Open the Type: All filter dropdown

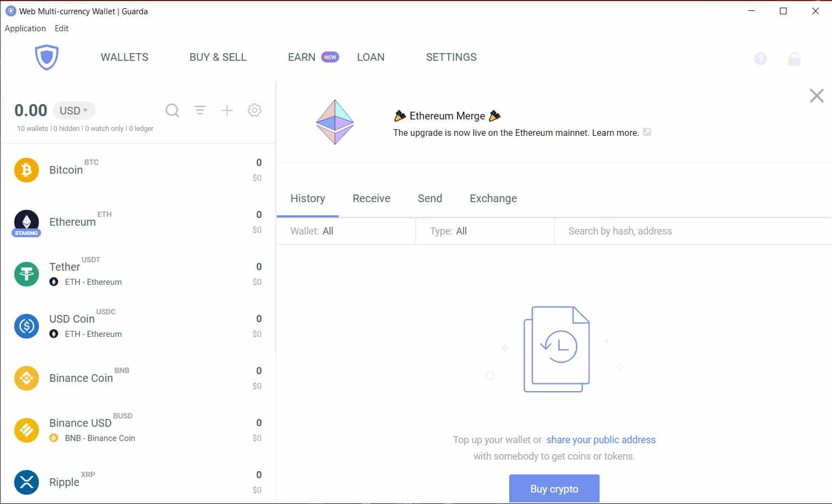(x=485, y=231)
